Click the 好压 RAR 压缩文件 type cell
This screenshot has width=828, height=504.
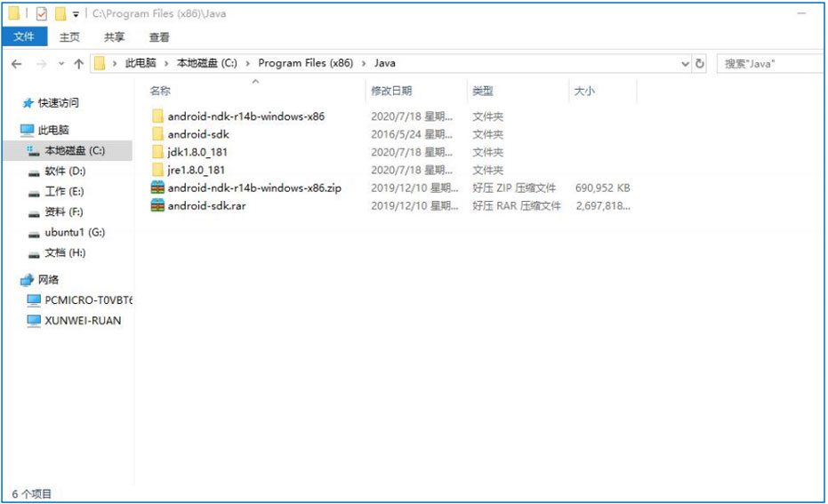pyautogui.click(x=517, y=206)
